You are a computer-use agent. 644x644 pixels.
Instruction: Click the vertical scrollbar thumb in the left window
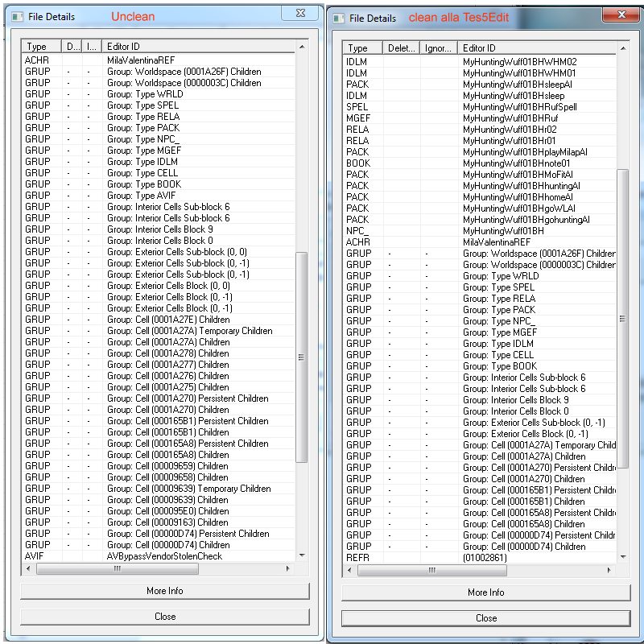pos(302,357)
